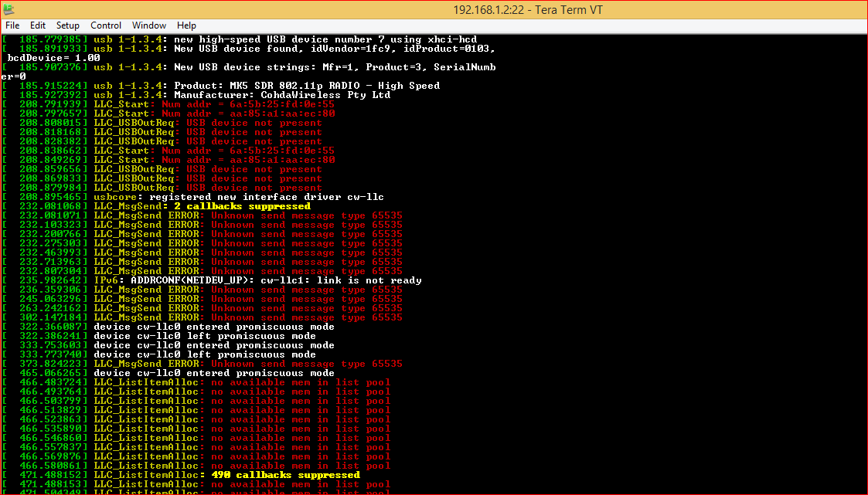Viewport: 868px width, 495px height.
Task: Open the Edit menu
Action: 38,25
